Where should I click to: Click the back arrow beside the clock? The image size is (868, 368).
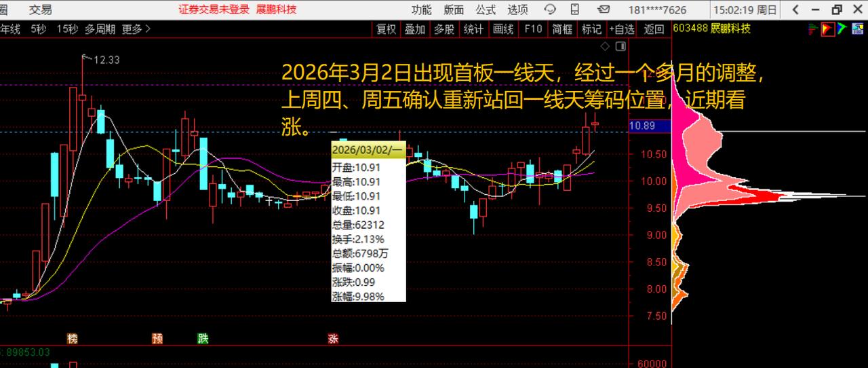click(795, 10)
